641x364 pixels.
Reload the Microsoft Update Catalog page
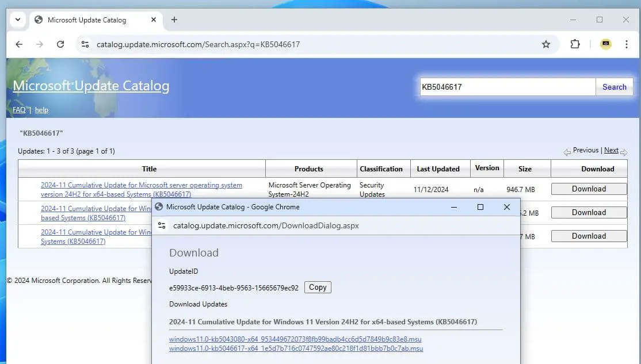coord(60,44)
